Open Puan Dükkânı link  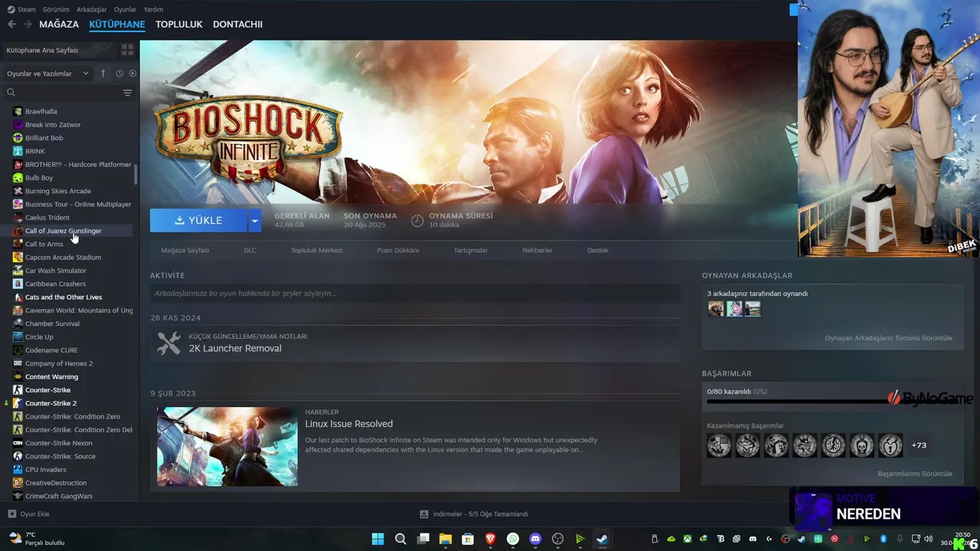[x=397, y=250]
